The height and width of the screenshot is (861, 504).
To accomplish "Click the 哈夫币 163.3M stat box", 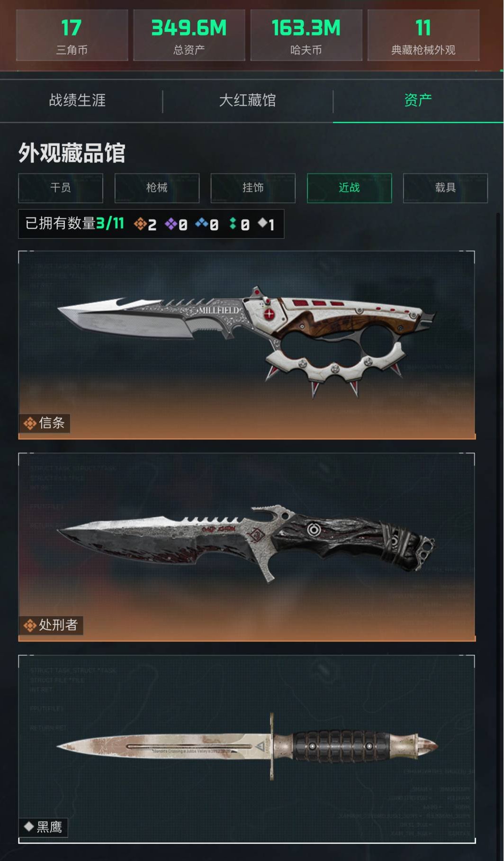I will 306,35.
